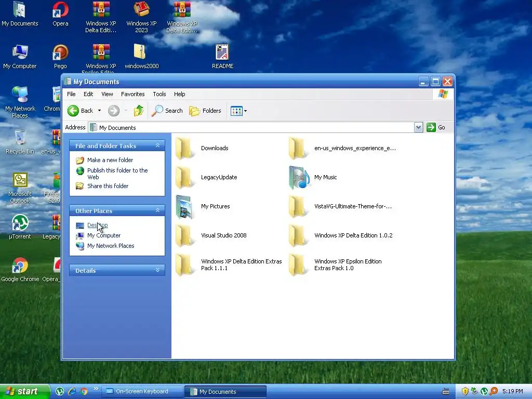Open Search in the toolbar
This screenshot has height=399, width=532.
(x=167, y=111)
